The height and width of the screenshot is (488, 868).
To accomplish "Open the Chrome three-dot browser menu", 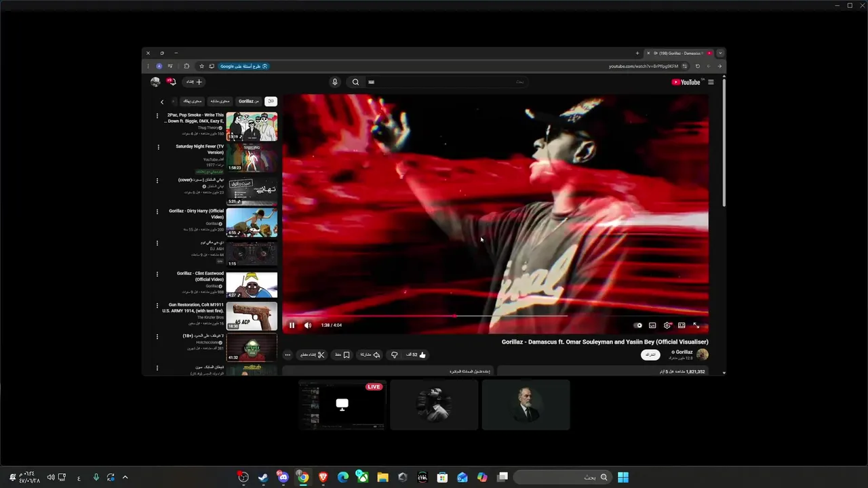I will click(149, 66).
